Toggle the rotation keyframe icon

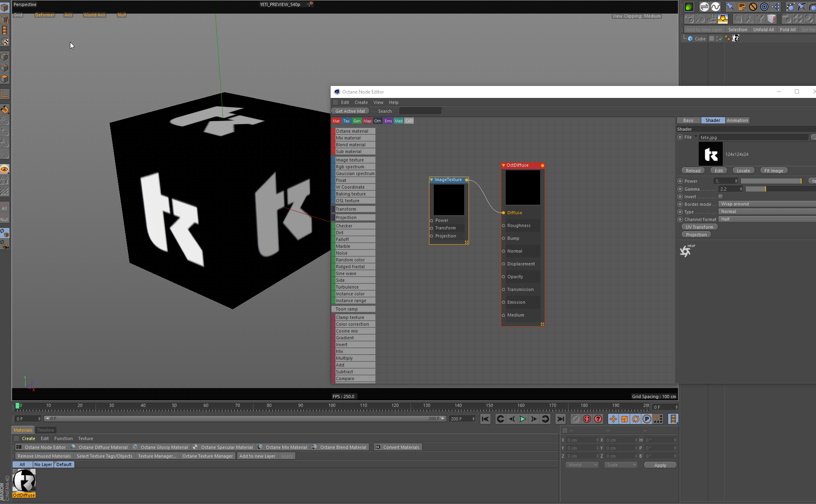point(636,419)
